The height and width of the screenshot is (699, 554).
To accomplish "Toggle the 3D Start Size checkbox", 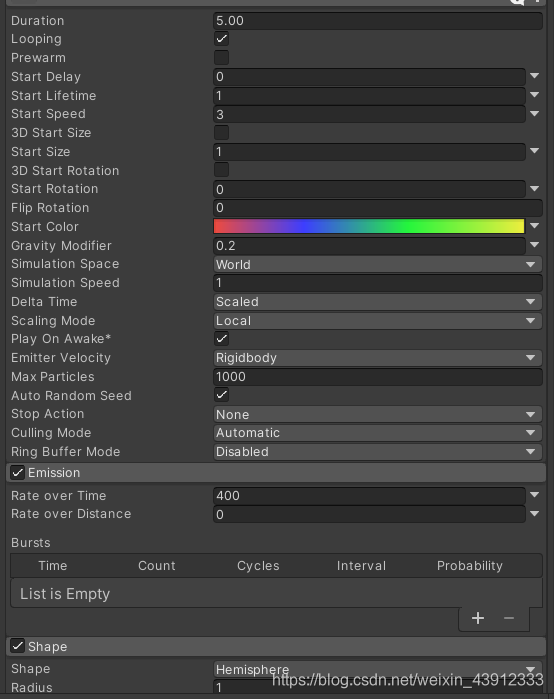I will [x=222, y=132].
